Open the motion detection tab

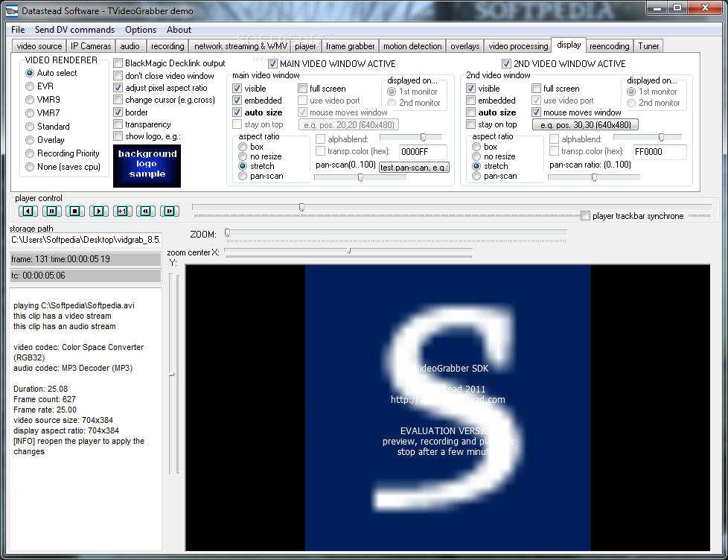[x=412, y=46]
